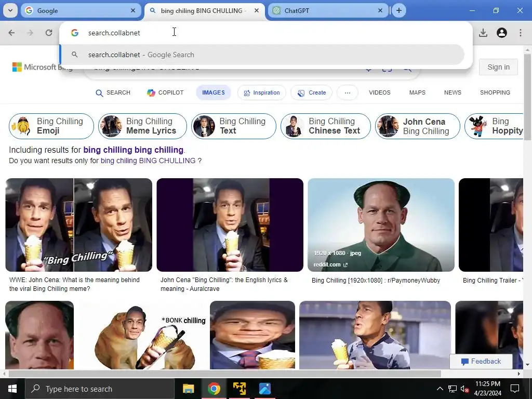Follow the bing chilling bing chilling link
The height and width of the screenshot is (399, 532).
134,150
